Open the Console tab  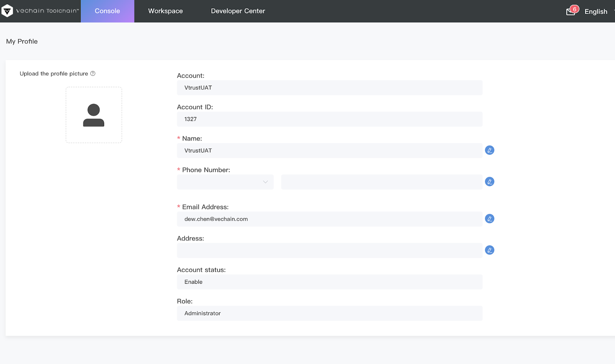[107, 11]
